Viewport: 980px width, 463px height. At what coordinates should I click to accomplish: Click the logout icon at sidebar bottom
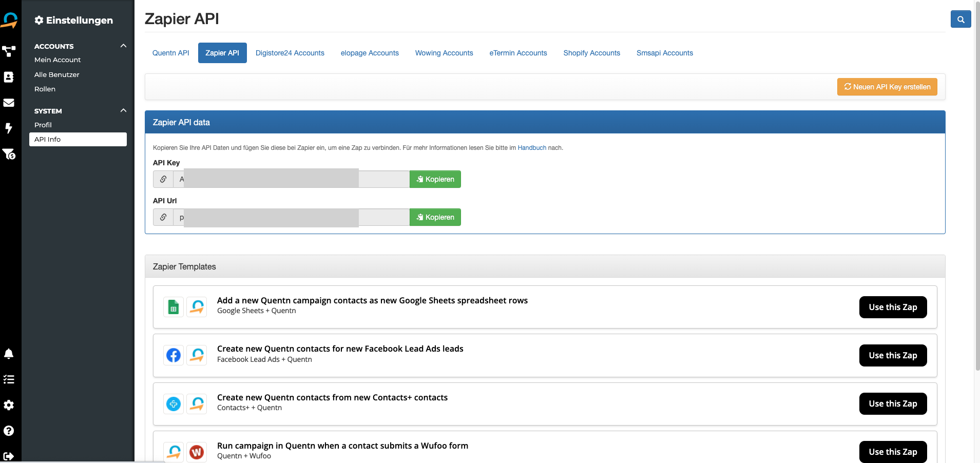pyautogui.click(x=9, y=456)
